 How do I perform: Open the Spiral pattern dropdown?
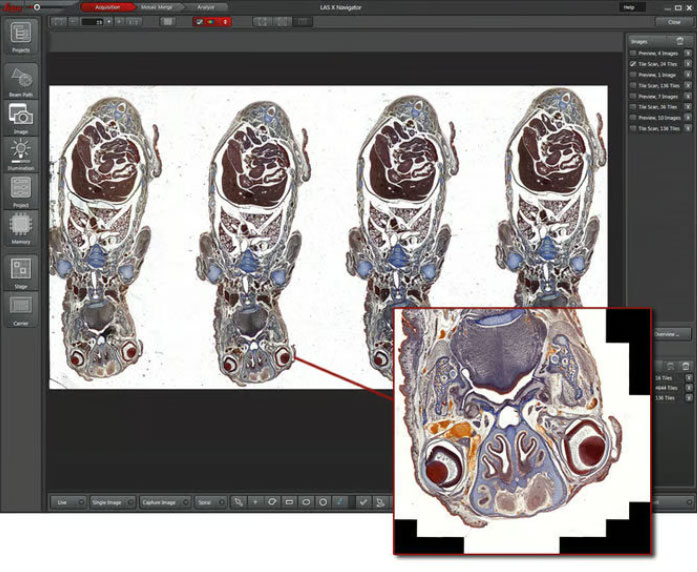click(x=210, y=502)
